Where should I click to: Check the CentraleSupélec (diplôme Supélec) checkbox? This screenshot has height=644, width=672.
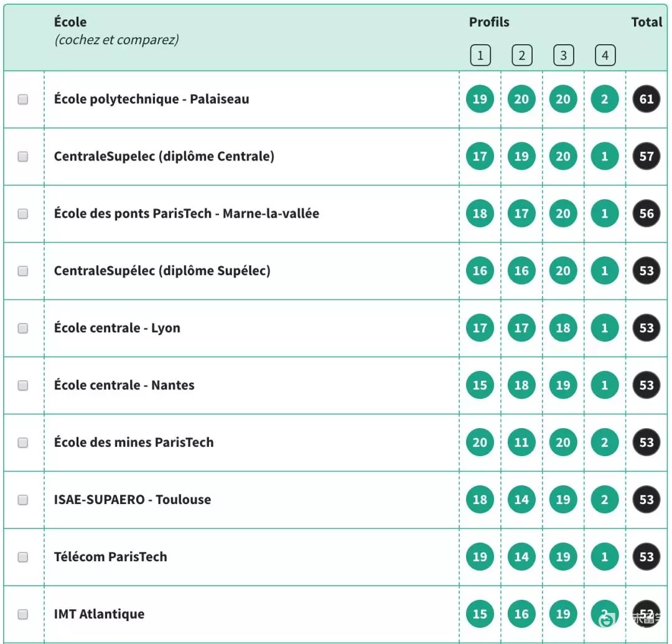pos(23,271)
